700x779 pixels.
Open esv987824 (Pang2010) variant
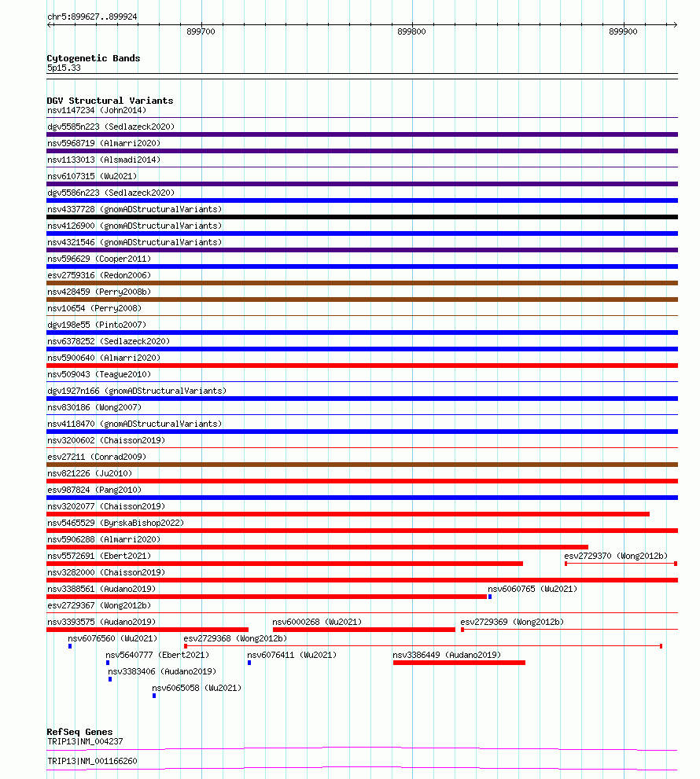pos(94,490)
